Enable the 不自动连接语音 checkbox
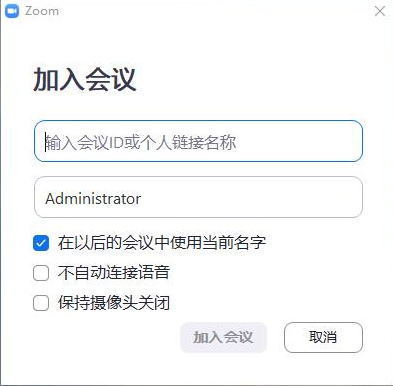393x386 pixels. (41, 273)
